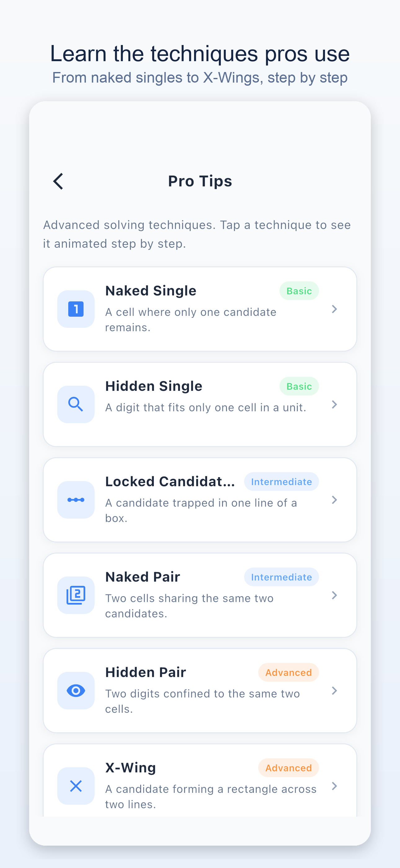Open Hidden Pair using right chevron
Screen dimensions: 400x868
coord(334,690)
